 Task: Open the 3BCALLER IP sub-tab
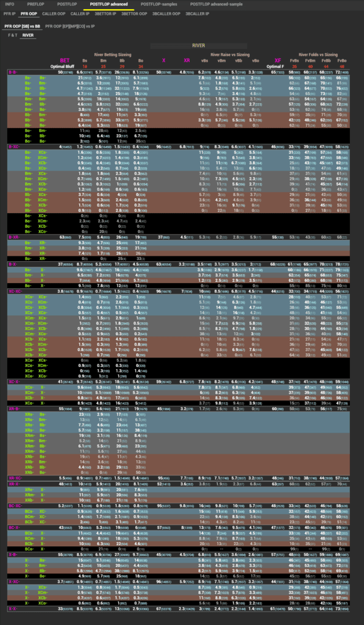point(197,13)
